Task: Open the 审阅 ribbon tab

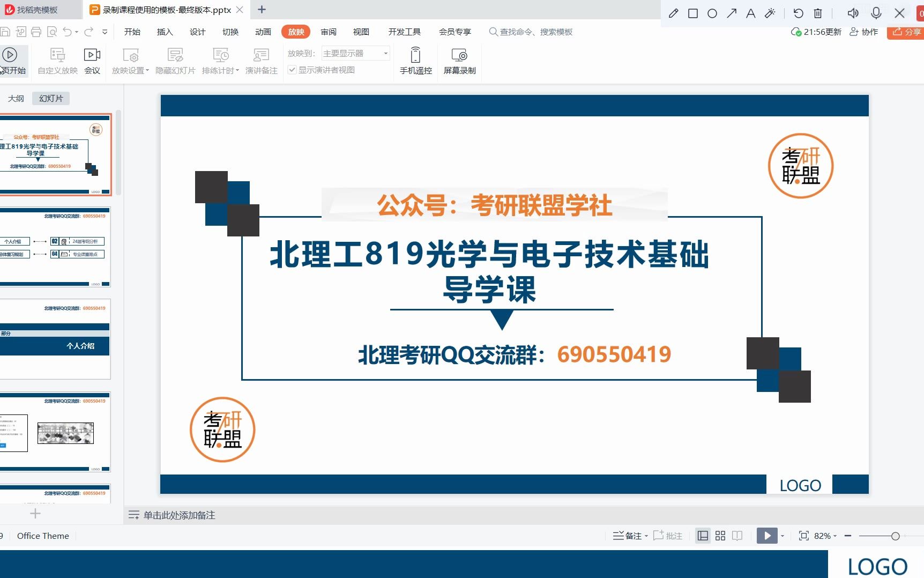Action: [329, 32]
